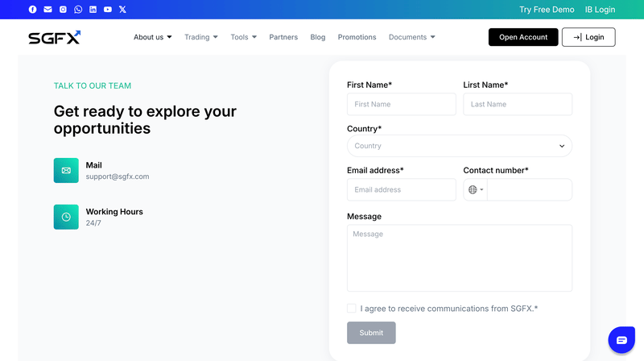Open the live chat bubble widget
The height and width of the screenshot is (361, 644).
click(x=621, y=340)
